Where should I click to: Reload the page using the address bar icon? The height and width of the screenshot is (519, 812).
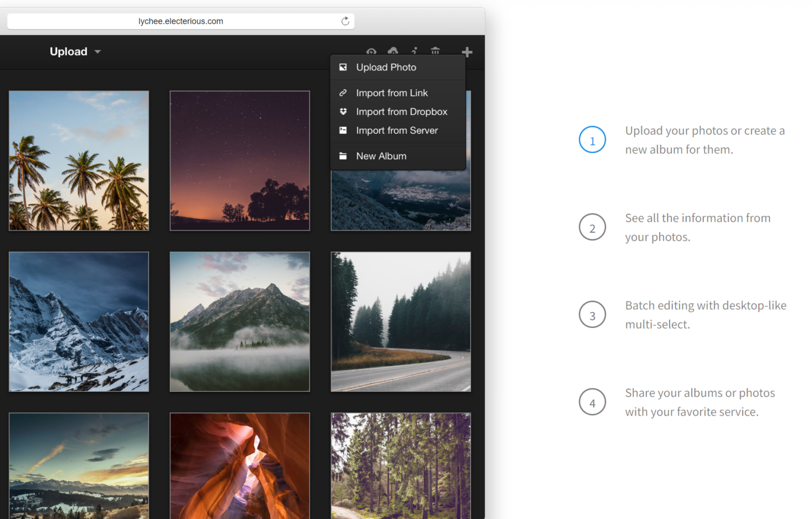345,21
